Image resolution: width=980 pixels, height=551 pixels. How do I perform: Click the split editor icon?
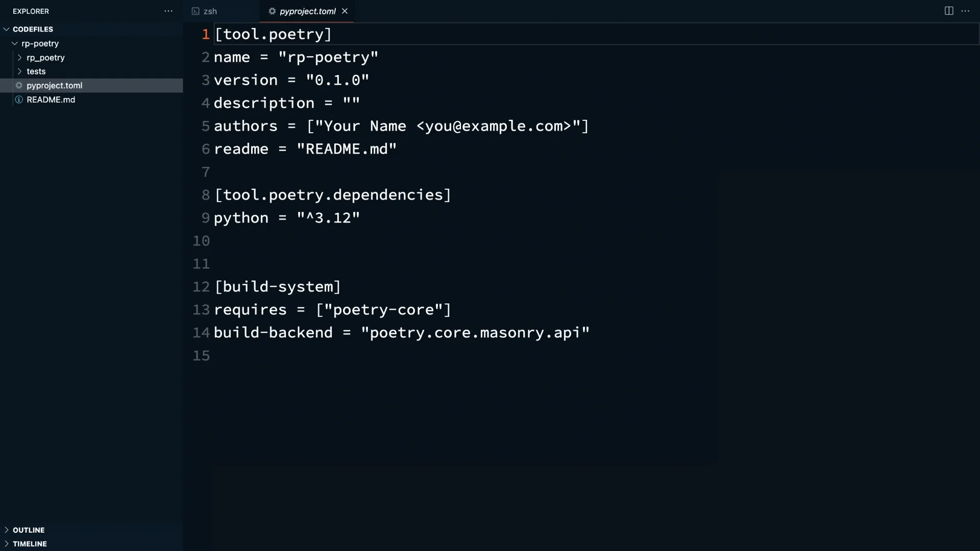tap(948, 11)
